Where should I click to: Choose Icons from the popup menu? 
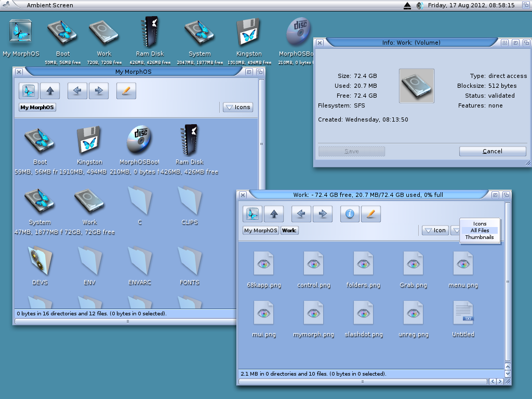coord(480,223)
